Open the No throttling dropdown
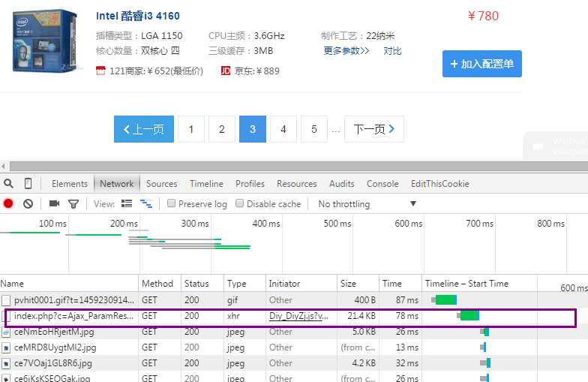The width and height of the screenshot is (588, 382). [x=367, y=204]
